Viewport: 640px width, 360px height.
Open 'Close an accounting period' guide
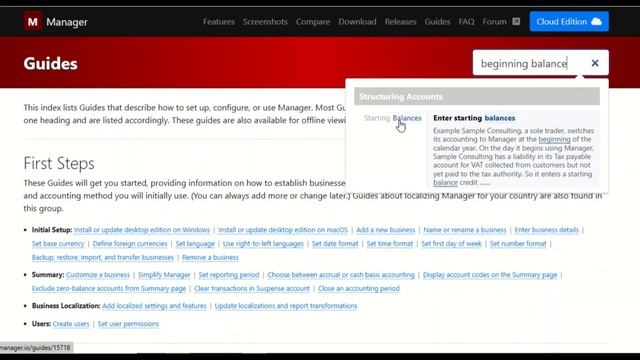point(359,289)
